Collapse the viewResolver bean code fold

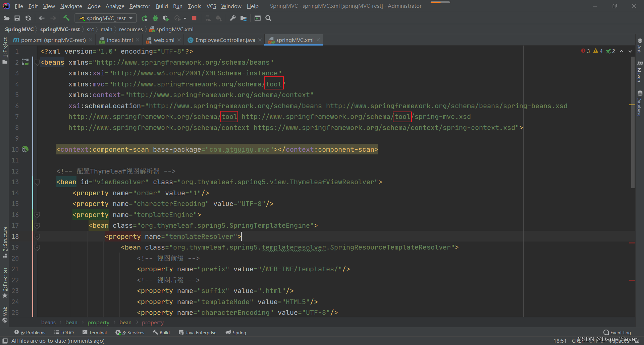coord(37,182)
